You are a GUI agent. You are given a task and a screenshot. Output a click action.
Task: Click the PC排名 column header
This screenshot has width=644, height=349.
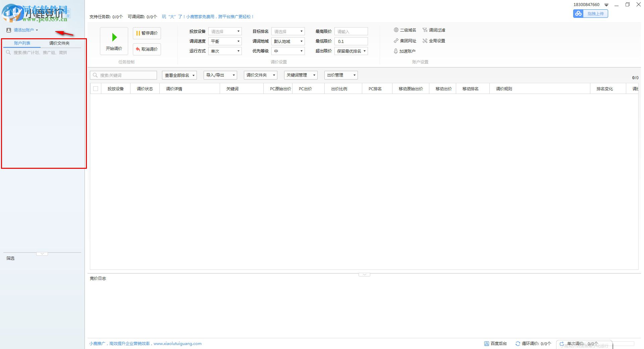[x=377, y=89]
